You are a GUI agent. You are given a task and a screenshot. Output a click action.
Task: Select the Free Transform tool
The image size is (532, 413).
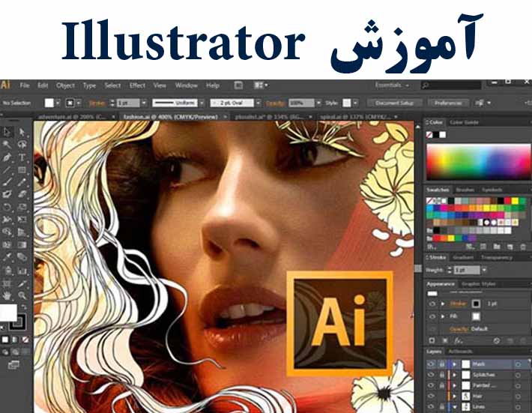(x=22, y=220)
